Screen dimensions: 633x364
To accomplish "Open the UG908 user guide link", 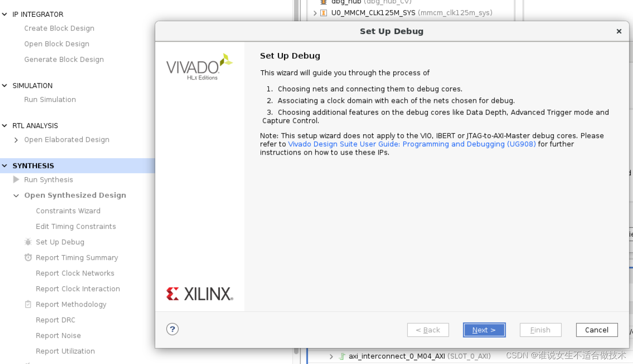I will click(x=412, y=144).
